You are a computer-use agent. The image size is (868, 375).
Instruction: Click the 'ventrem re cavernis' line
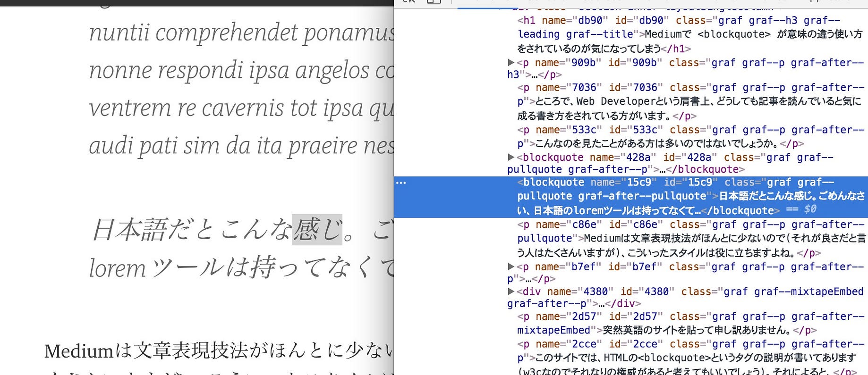point(241,108)
